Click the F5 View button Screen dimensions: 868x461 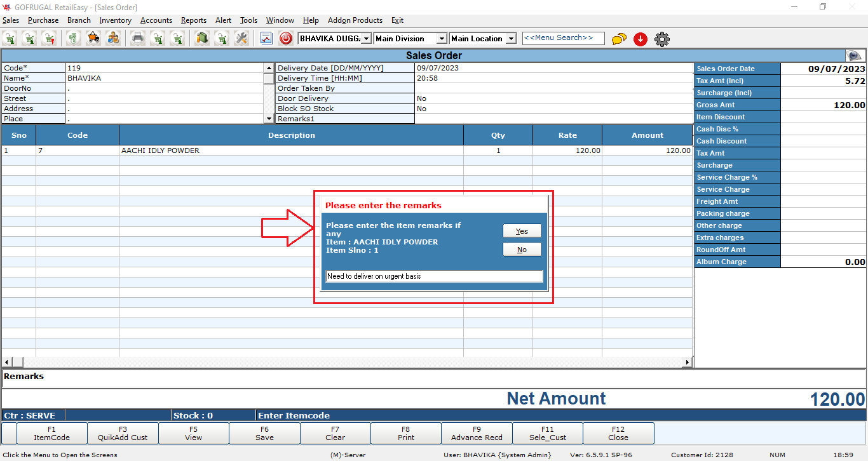coord(194,433)
